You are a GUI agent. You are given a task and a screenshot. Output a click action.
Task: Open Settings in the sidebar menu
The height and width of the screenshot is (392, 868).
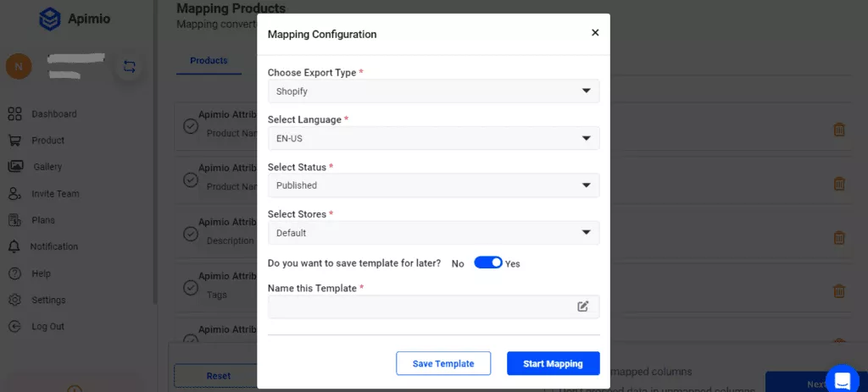(48, 300)
